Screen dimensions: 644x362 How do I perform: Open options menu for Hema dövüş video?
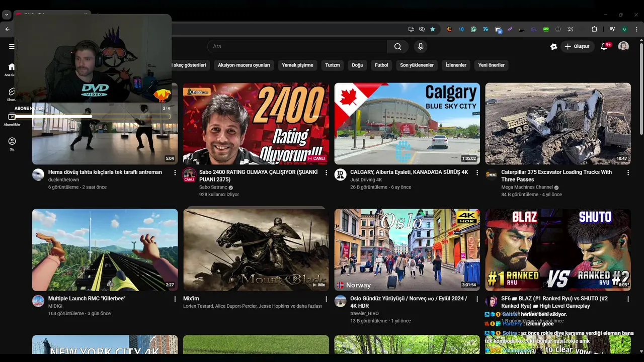(x=175, y=172)
